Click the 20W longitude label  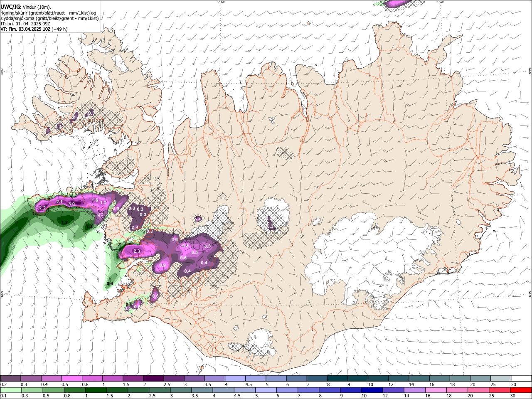(x=221, y=2)
